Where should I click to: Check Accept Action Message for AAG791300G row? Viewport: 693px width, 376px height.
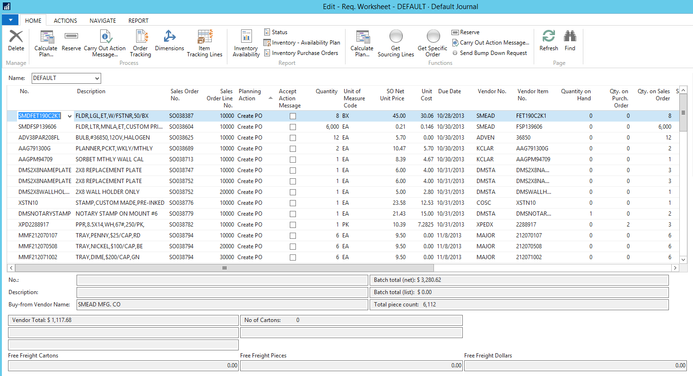tap(293, 148)
